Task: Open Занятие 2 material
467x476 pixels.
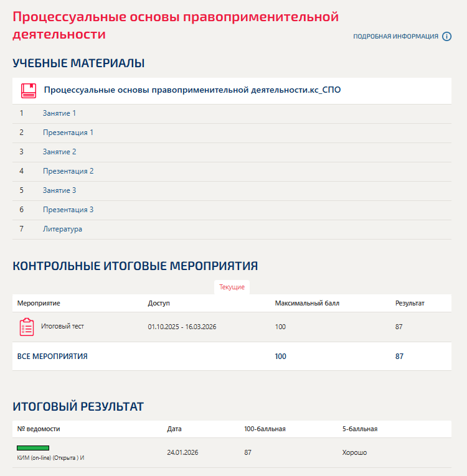Action: 59,152
